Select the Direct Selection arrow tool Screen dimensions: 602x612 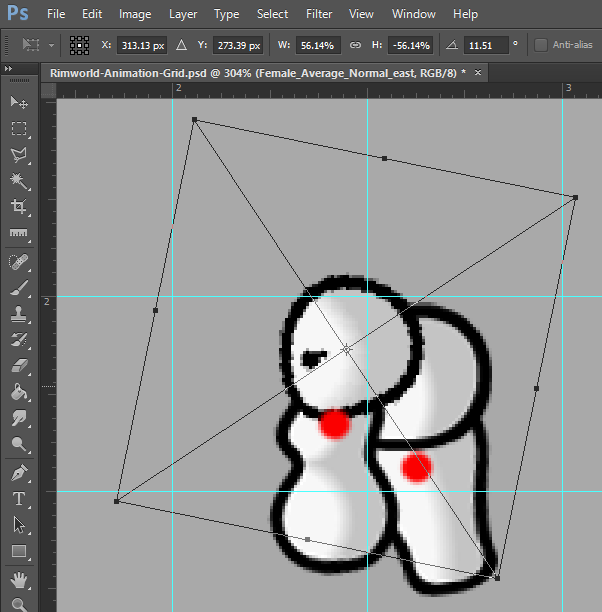pos(19,525)
